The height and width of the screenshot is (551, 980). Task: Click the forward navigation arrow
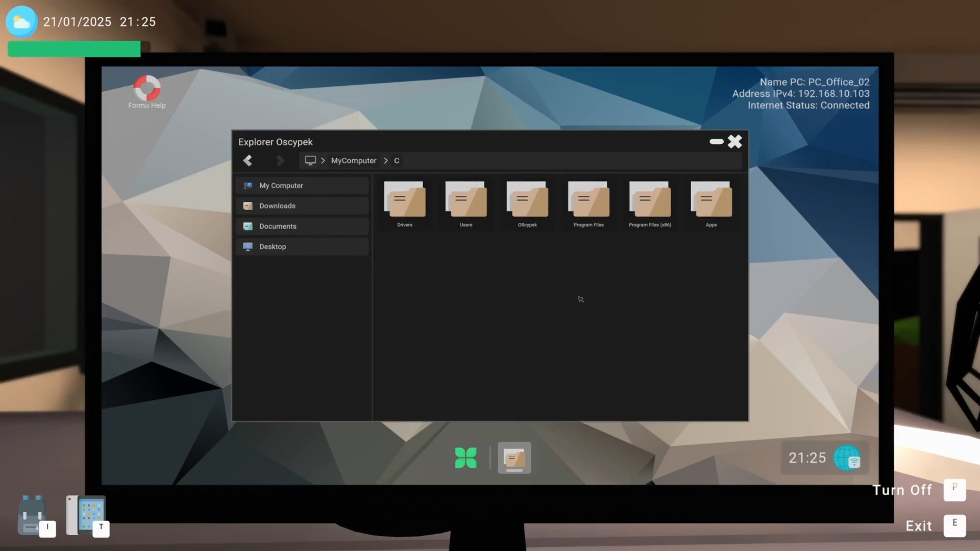tap(280, 161)
